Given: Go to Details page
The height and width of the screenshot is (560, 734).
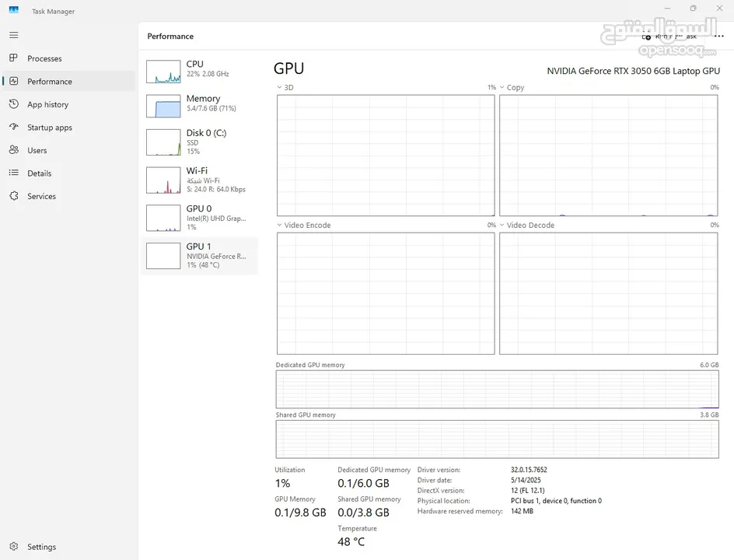Looking at the screenshot, I should point(40,173).
